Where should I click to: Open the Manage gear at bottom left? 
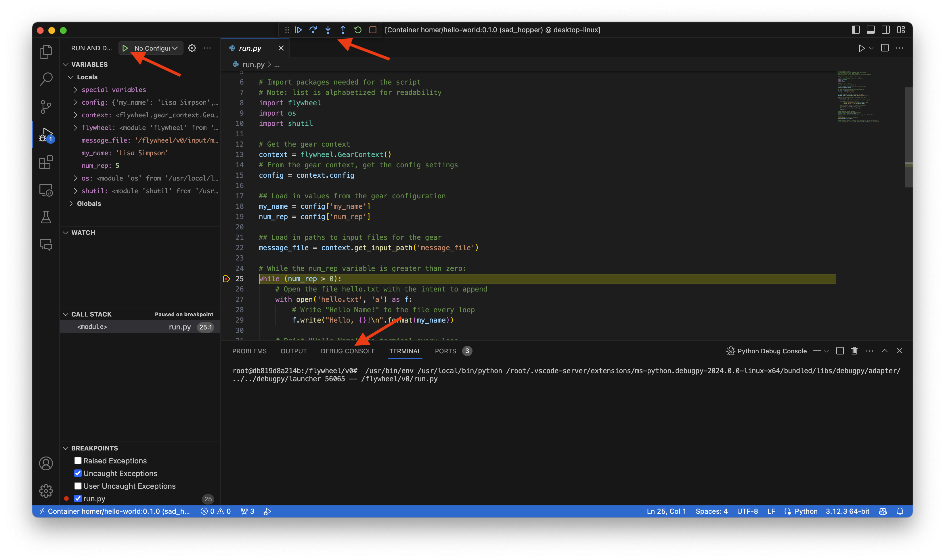tap(46, 491)
